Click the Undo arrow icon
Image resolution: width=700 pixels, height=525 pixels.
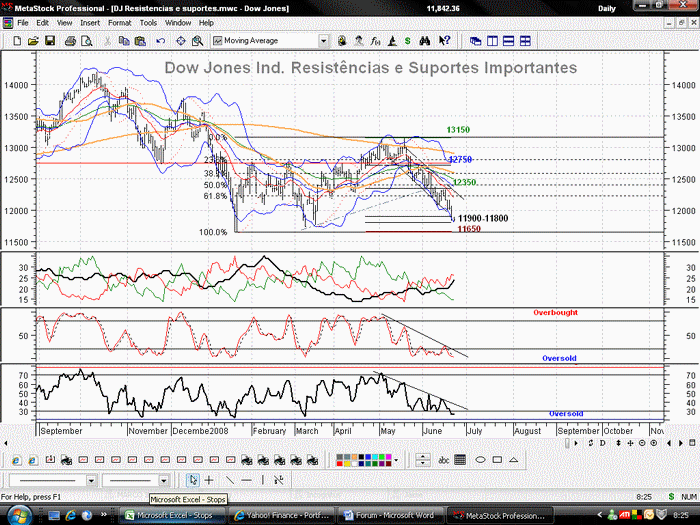click(161, 41)
